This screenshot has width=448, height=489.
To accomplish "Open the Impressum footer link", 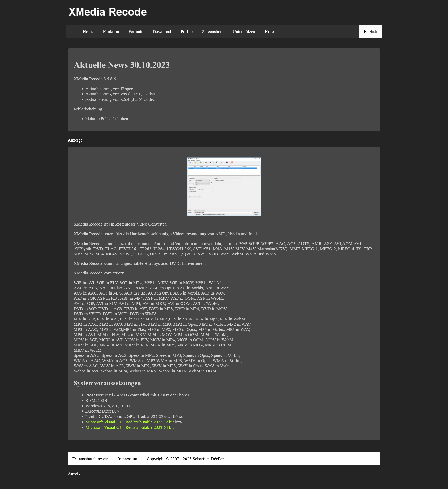I will tap(127, 458).
